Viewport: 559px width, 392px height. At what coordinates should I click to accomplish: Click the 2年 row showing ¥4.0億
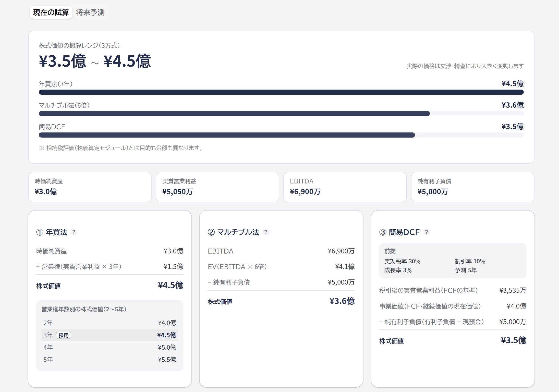click(110, 323)
